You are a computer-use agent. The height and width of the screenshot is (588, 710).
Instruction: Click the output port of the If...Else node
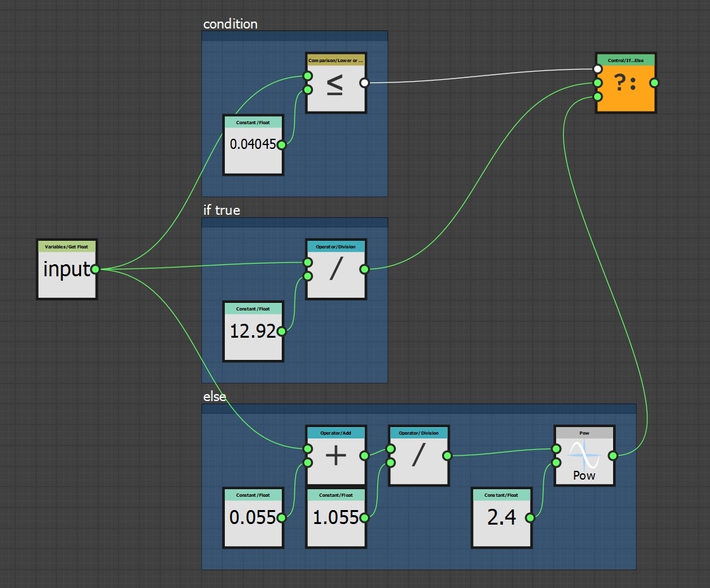pyautogui.click(x=653, y=82)
